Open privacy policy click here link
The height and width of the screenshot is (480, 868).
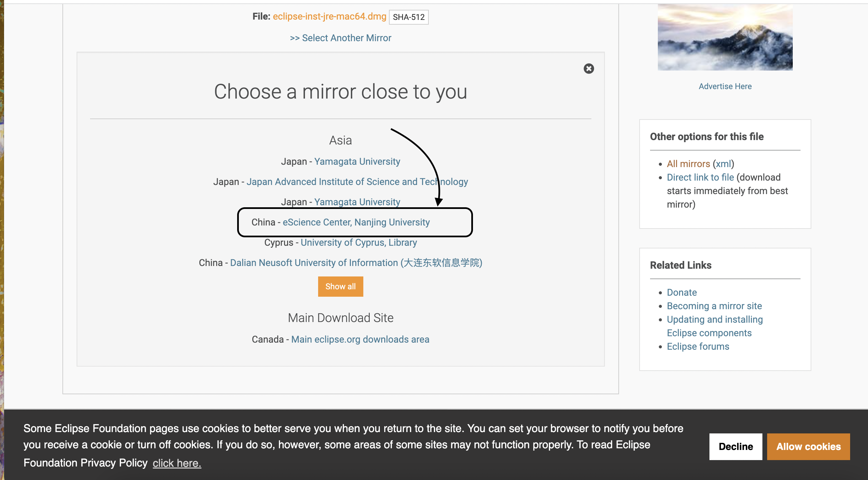(177, 463)
